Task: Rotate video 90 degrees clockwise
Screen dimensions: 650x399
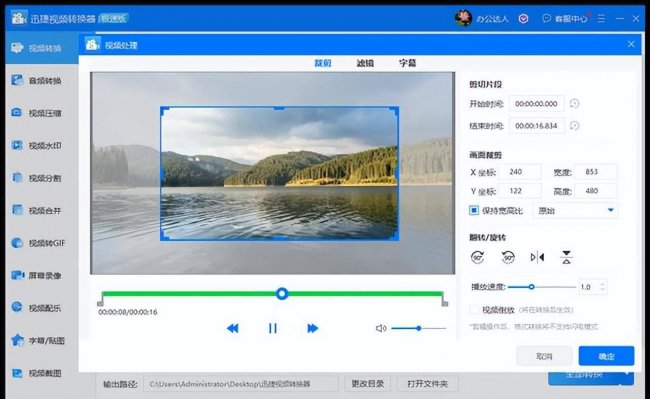Action: (478, 257)
